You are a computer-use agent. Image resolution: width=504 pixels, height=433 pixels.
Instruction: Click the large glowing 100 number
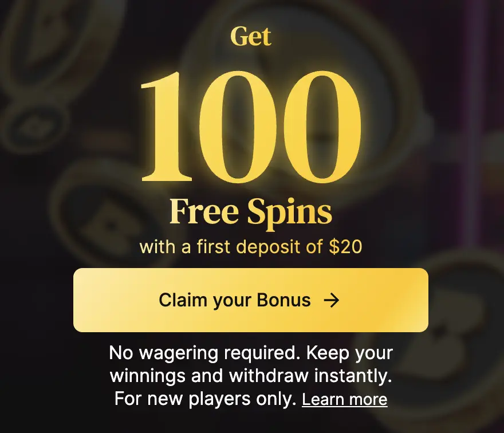coord(251,126)
